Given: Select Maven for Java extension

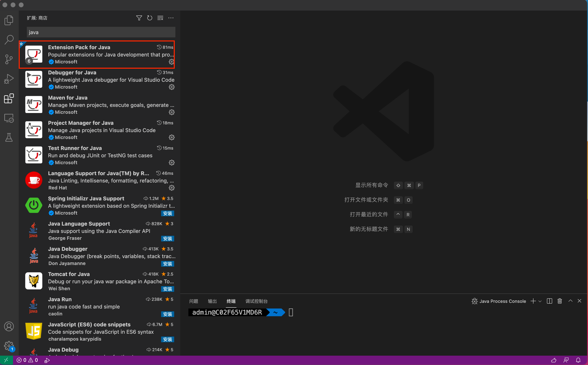Looking at the screenshot, I should point(99,105).
